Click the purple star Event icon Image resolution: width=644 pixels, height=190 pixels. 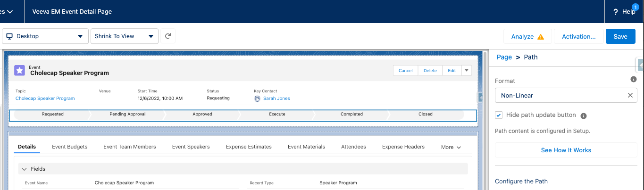20,70
